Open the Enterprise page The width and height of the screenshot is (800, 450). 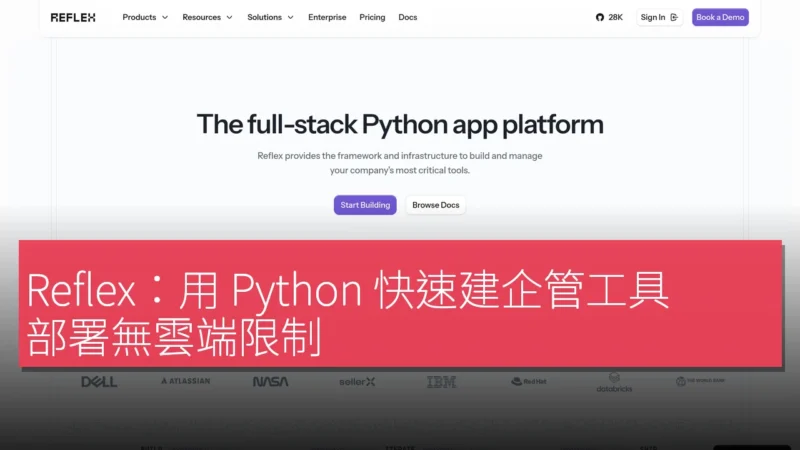pyautogui.click(x=327, y=17)
